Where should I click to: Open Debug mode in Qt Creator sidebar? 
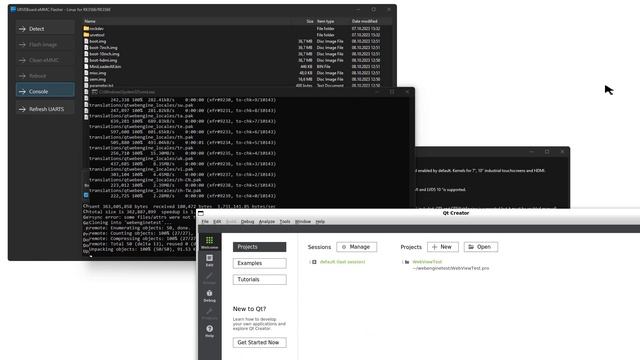[209, 296]
